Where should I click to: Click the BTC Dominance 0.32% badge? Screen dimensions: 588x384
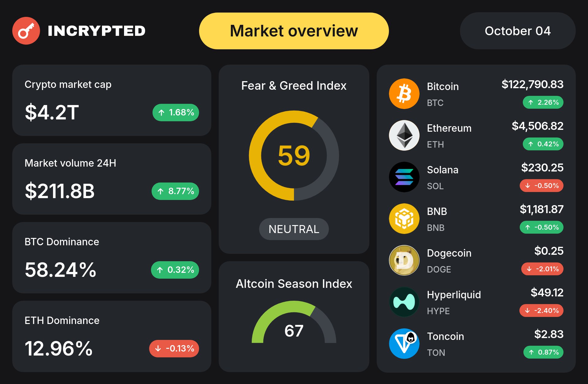[x=175, y=270]
